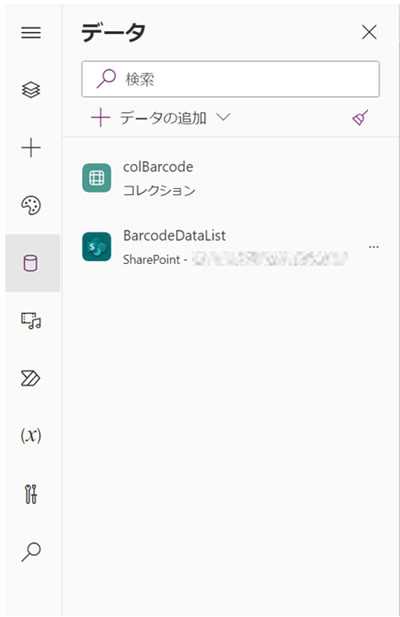Open the Insert plus icon in the sidebar
This screenshot has width=400, height=617.
click(x=31, y=148)
